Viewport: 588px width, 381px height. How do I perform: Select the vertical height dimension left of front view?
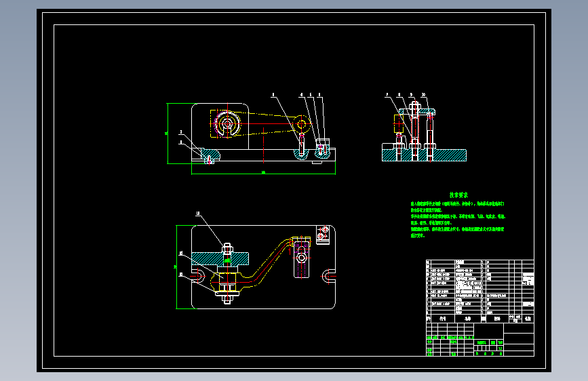(x=167, y=133)
